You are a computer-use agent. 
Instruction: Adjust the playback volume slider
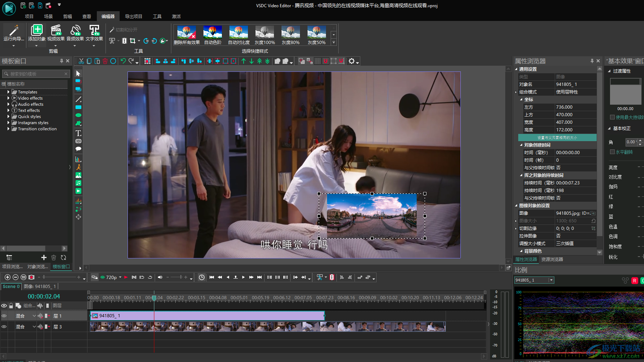(177, 277)
